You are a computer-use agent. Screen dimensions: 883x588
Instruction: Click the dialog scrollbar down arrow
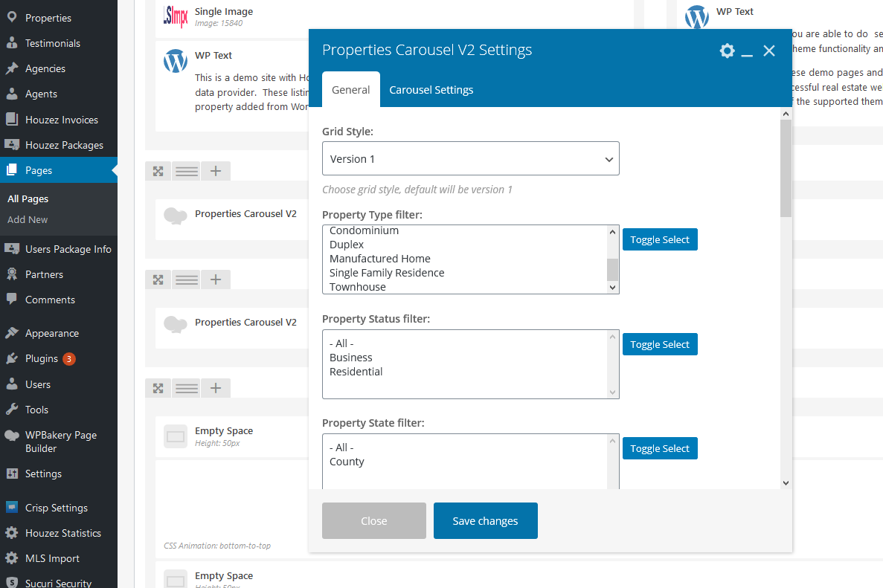click(x=786, y=482)
